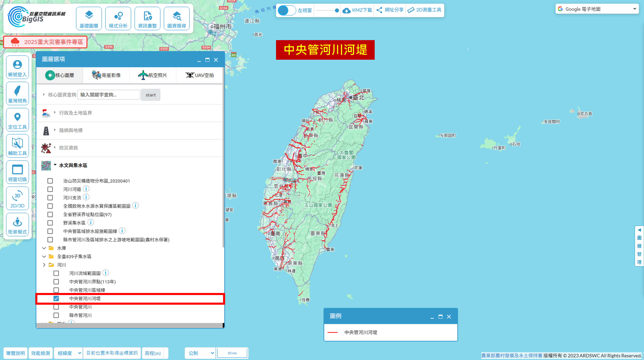The image size is (644, 360).
Task: Activate 街景模式 street view mode
Action: [x=17, y=225]
